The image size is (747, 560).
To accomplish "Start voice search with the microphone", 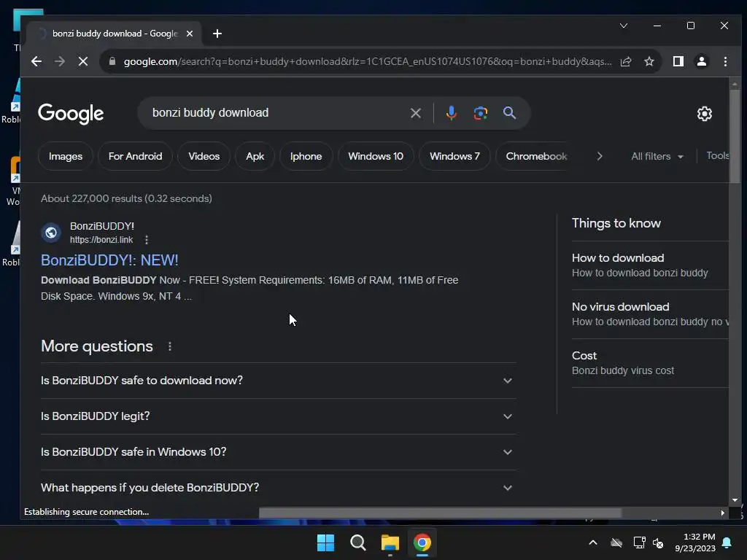I will pos(451,113).
